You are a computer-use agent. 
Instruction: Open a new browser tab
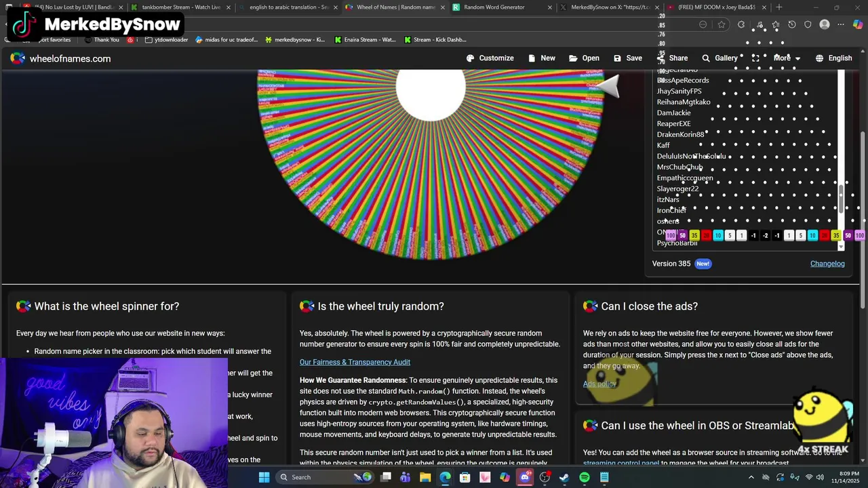click(779, 7)
